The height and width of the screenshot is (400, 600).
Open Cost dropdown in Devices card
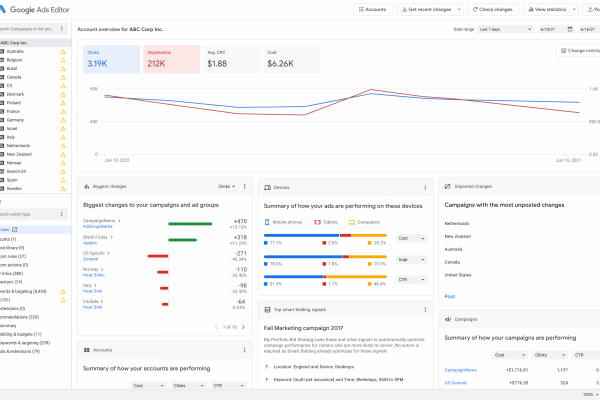[411, 238]
